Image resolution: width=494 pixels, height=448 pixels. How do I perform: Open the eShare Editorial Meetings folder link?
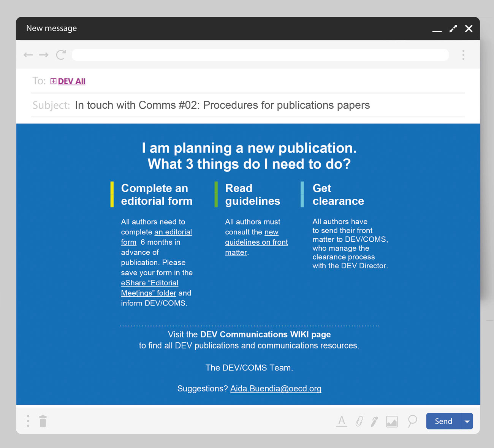pos(150,288)
